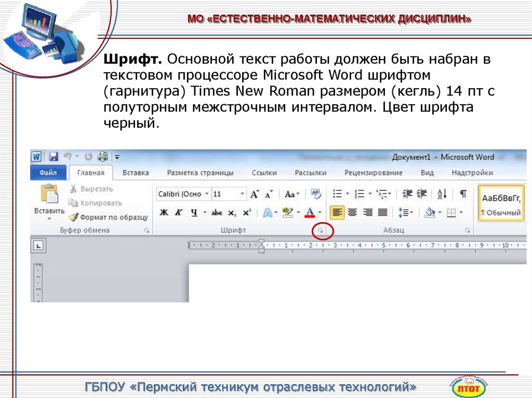This screenshot has width=532, height=398.
Task: Save the document with the floppy disk icon
Action: click(x=54, y=157)
